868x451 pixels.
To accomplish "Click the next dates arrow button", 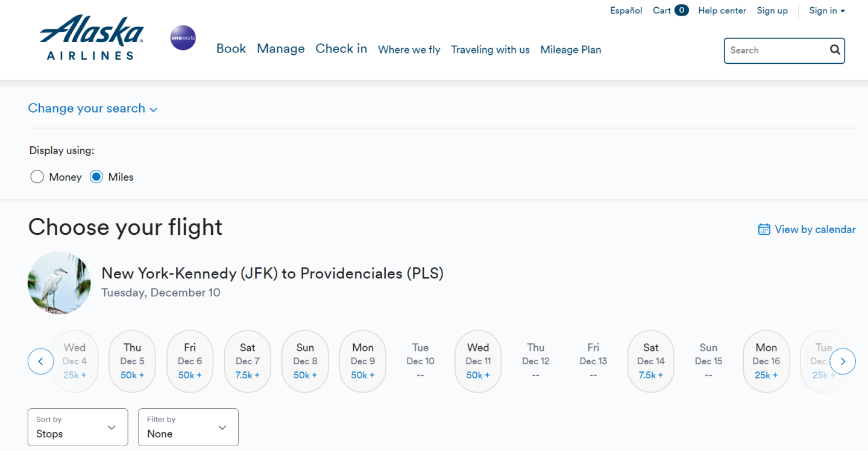I will (x=843, y=361).
